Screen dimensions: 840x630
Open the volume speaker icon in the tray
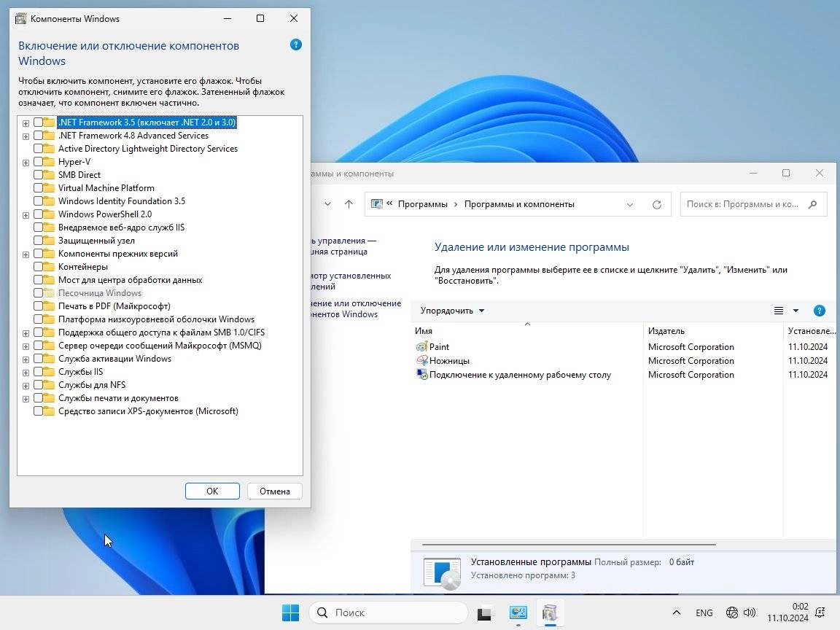tap(750, 612)
